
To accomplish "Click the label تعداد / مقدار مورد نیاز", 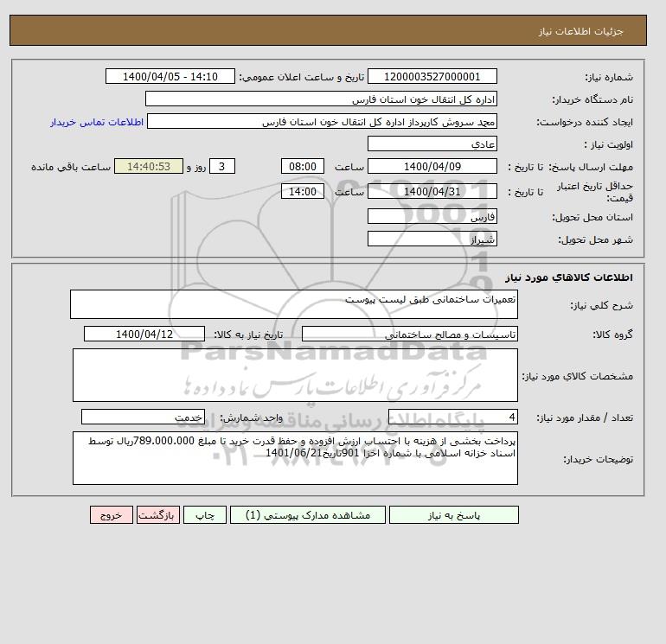I will pos(585,418).
